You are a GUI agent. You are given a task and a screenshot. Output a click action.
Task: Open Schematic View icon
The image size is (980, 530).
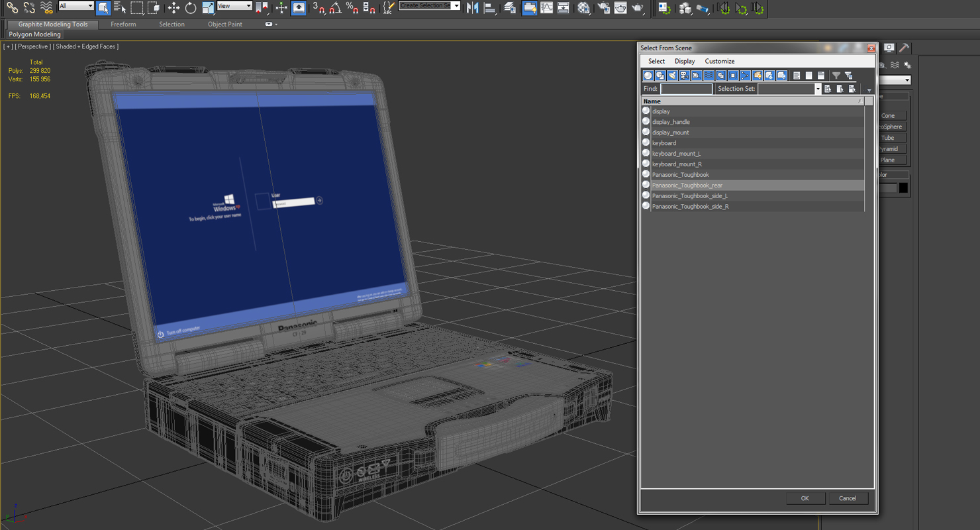pyautogui.click(x=563, y=7)
